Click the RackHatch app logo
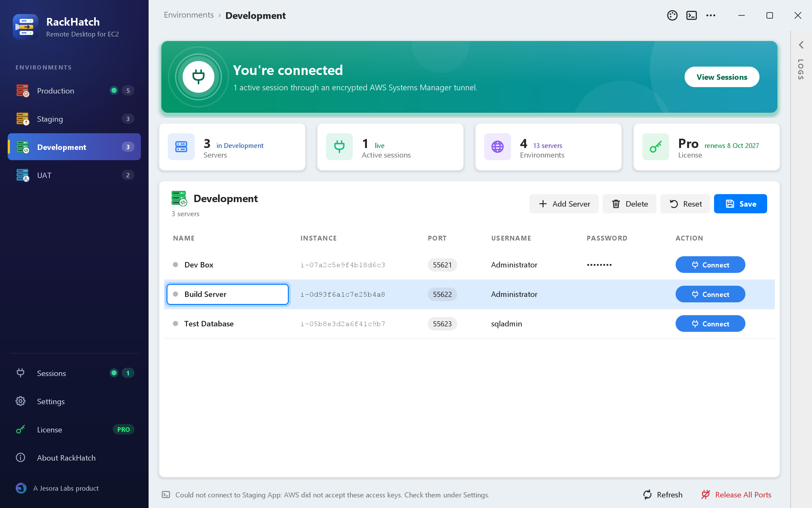This screenshot has width=812, height=508. coord(26,27)
